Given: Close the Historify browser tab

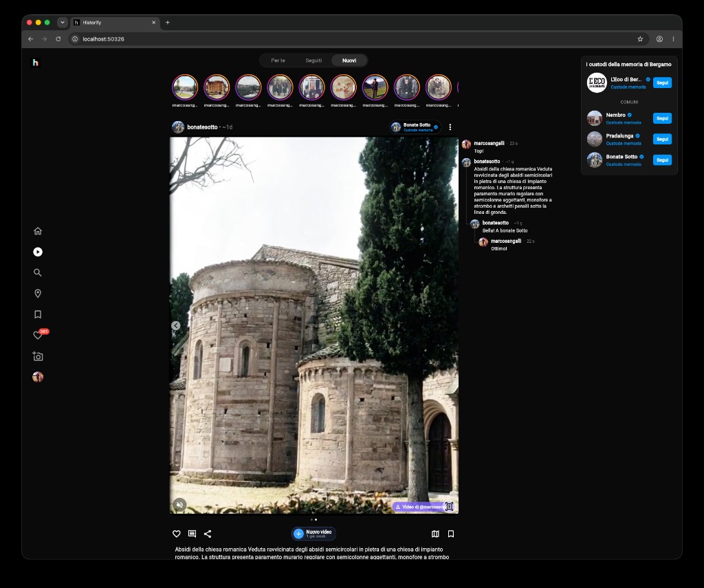Looking at the screenshot, I should click(x=153, y=23).
